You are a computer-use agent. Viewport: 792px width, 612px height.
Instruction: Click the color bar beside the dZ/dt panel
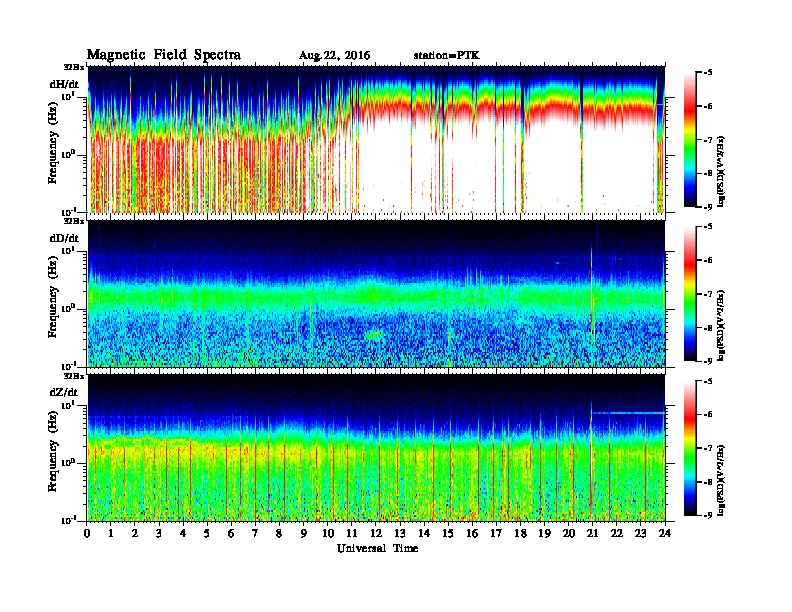click(690, 447)
